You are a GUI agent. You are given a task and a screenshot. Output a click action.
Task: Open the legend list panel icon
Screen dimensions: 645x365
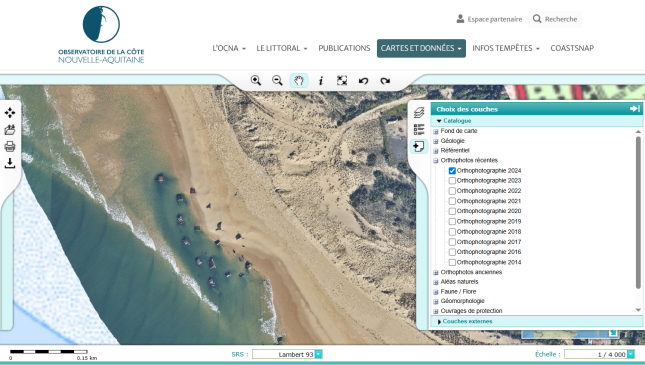tap(419, 129)
